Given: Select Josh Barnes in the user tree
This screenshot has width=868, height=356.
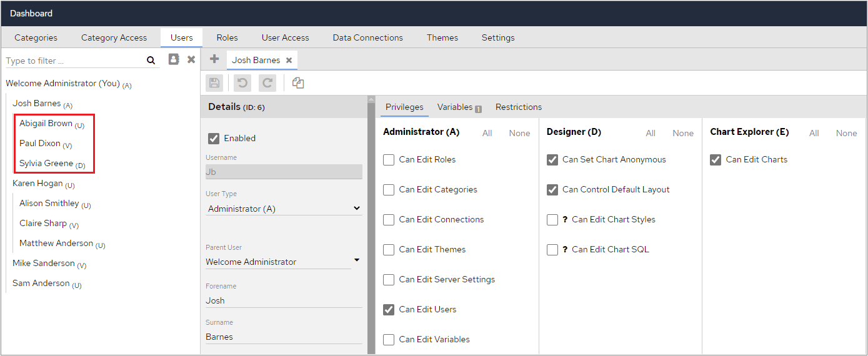Looking at the screenshot, I should click(42, 104).
